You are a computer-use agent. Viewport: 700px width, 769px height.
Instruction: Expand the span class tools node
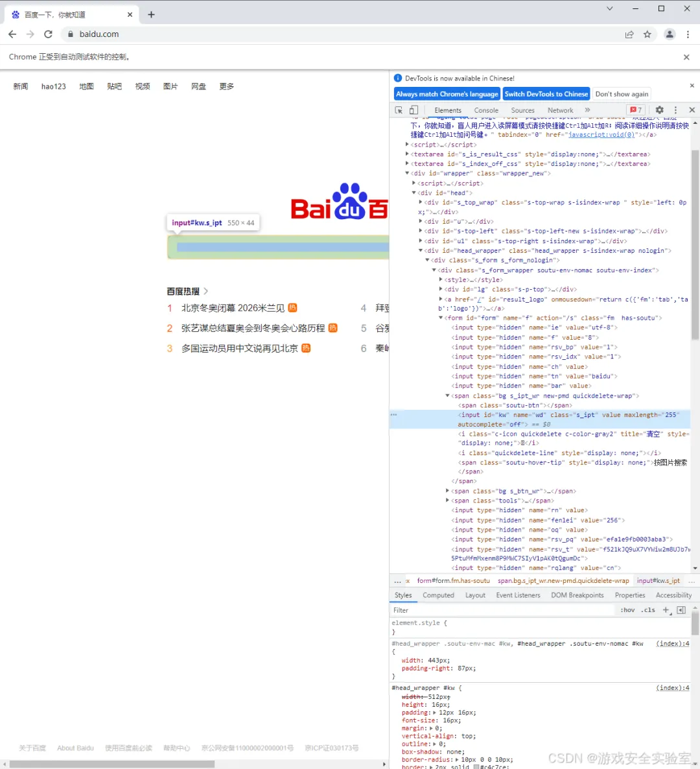click(x=448, y=501)
